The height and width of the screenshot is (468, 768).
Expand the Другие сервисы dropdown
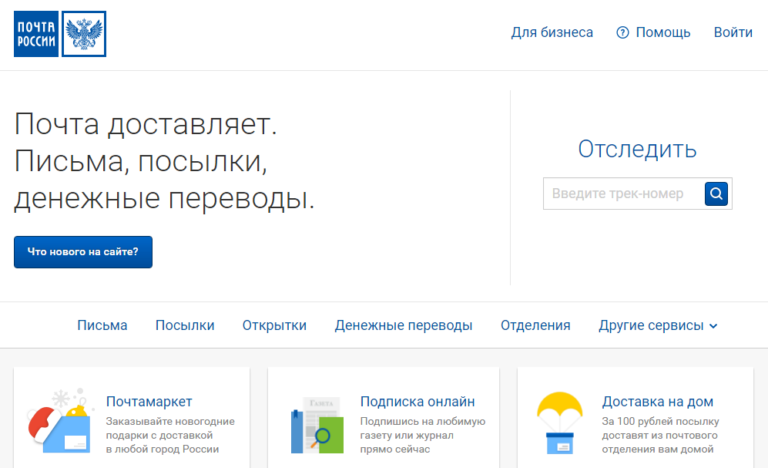[658, 325]
